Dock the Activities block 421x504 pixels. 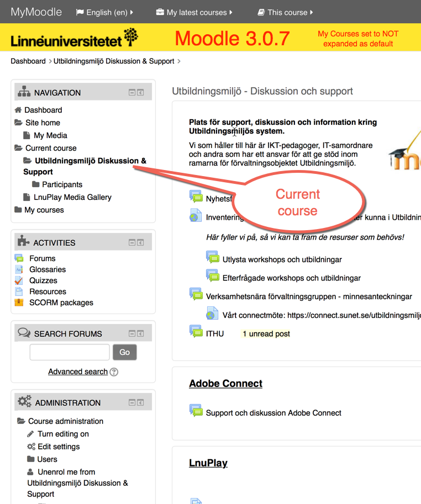140,242
